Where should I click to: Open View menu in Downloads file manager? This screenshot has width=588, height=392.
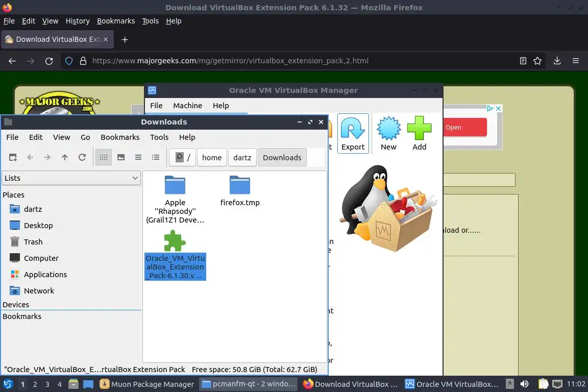(61, 137)
